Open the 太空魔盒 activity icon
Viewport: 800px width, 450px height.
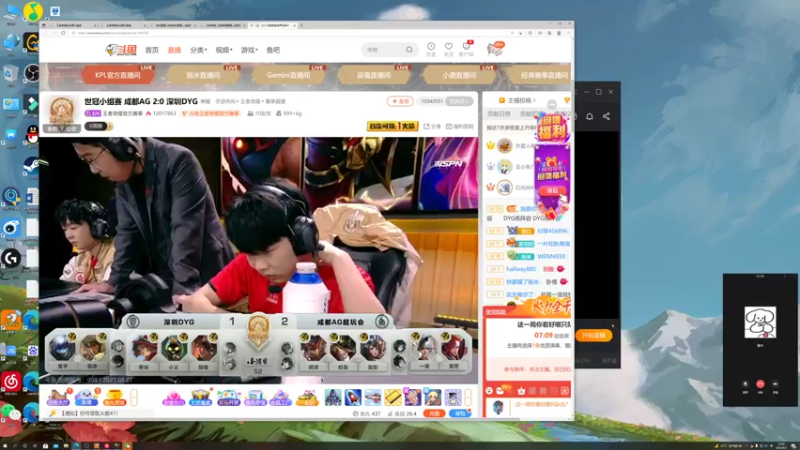tap(201, 397)
